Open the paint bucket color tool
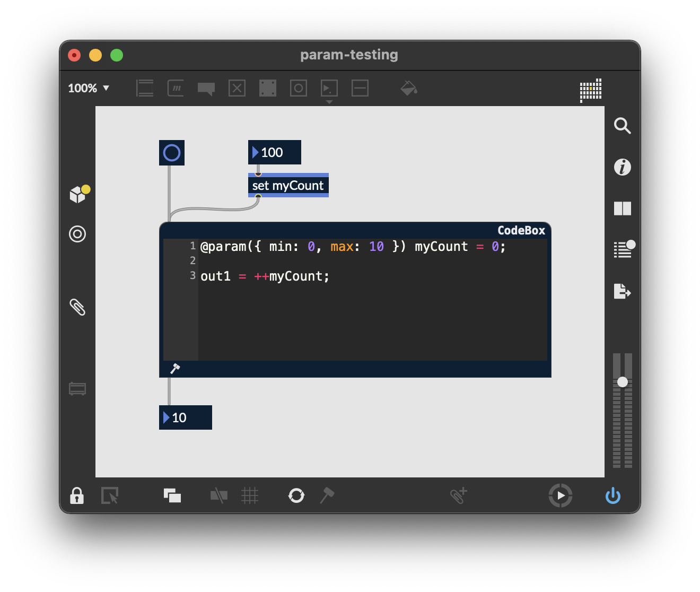 click(x=408, y=88)
